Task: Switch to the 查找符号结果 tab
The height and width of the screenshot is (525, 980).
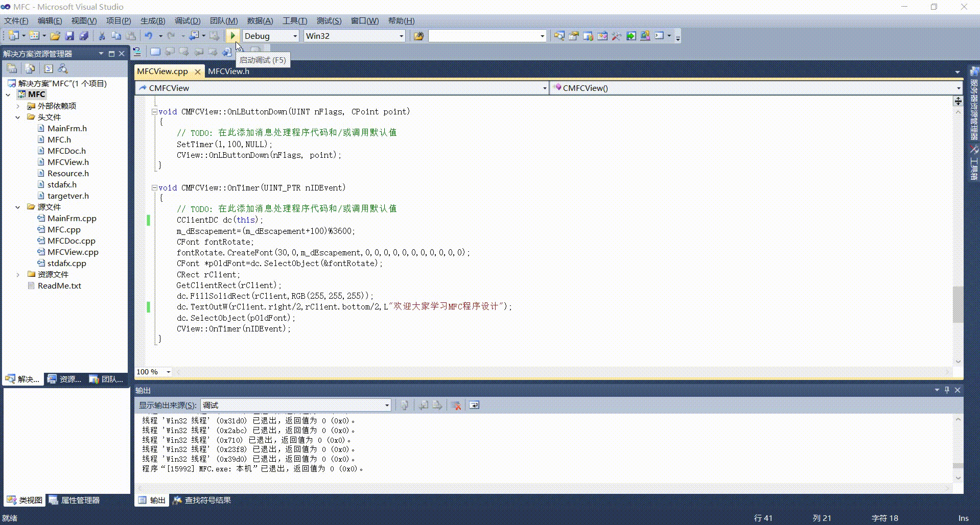Action: pyautogui.click(x=202, y=500)
